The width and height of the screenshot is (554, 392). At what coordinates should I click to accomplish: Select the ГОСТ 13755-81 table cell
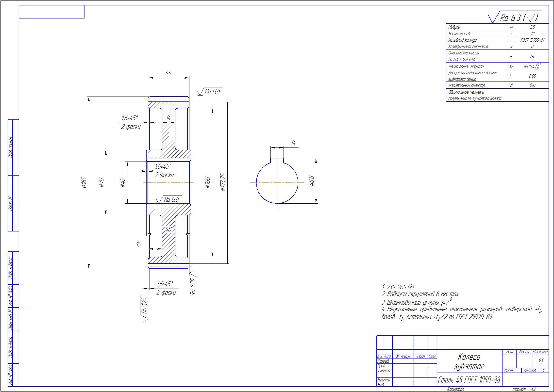(532, 40)
